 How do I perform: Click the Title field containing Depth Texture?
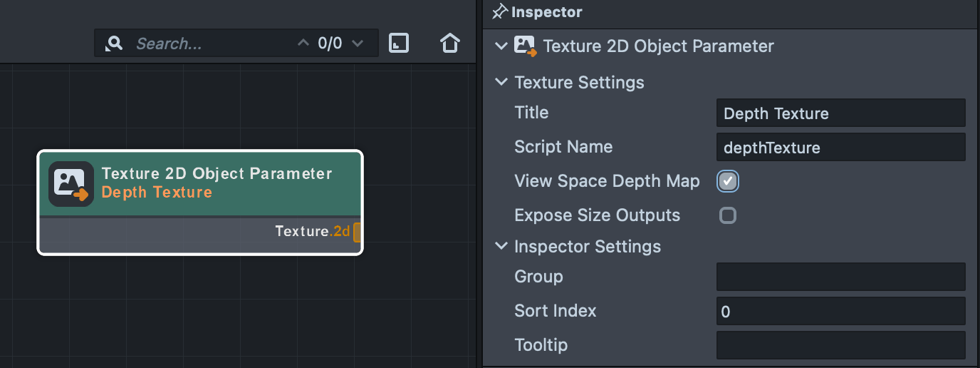coord(840,113)
